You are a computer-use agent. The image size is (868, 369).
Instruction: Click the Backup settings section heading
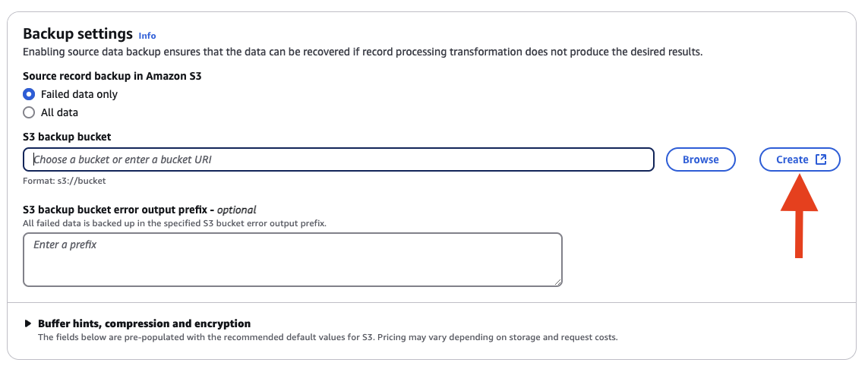pyautogui.click(x=78, y=33)
